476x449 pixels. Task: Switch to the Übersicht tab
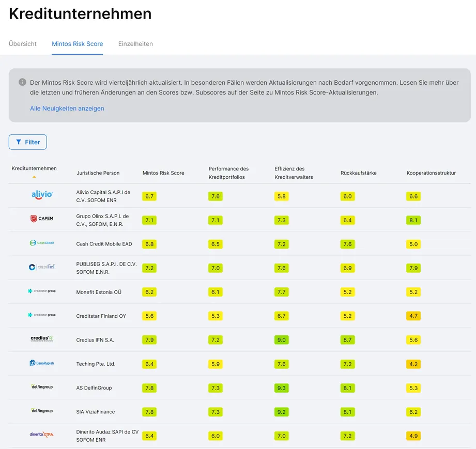click(23, 44)
